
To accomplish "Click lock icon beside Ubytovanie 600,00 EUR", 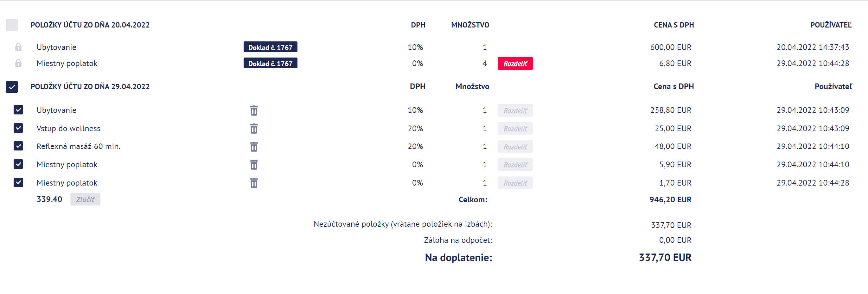I will click(18, 47).
